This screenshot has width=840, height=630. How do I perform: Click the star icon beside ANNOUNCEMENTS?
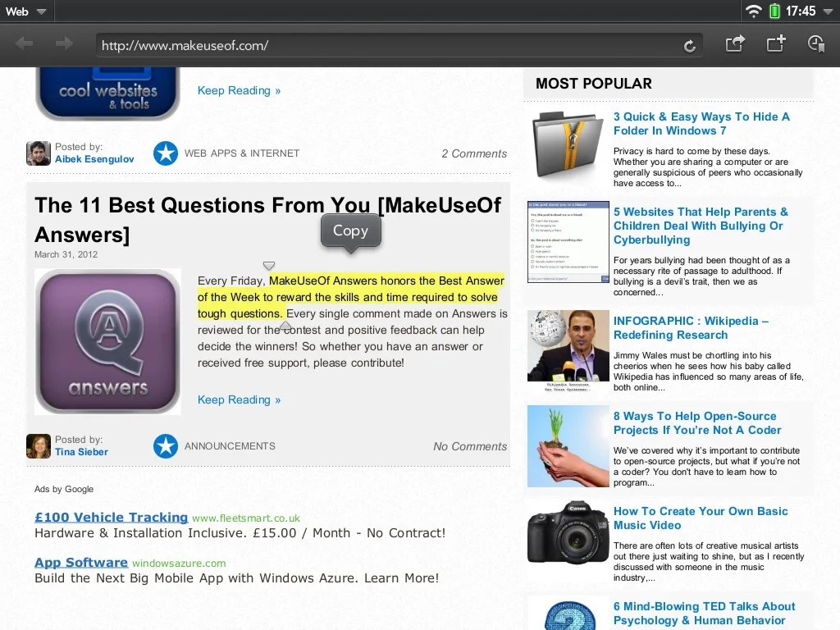166,445
